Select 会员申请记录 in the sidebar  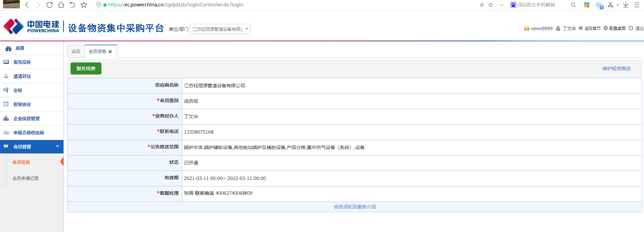tap(26, 178)
